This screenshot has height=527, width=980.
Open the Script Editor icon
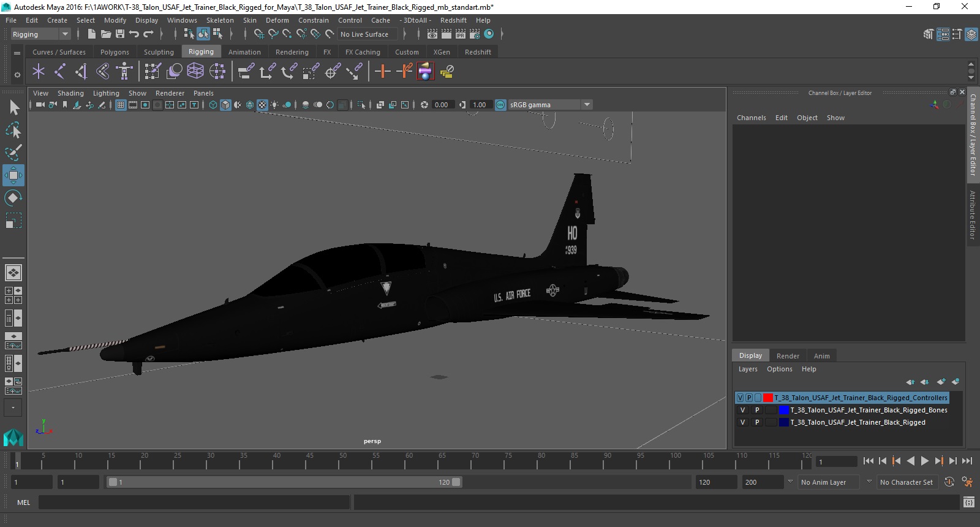tap(968, 502)
